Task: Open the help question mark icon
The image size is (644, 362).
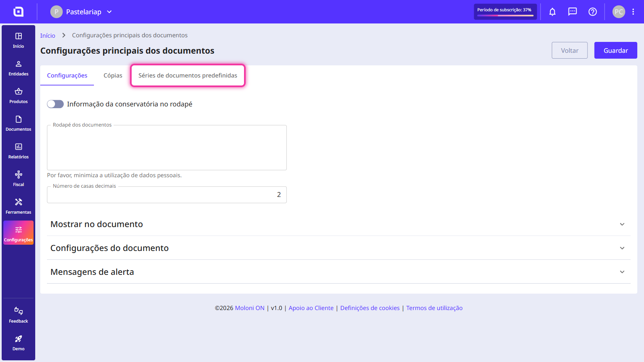Action: [x=593, y=12]
